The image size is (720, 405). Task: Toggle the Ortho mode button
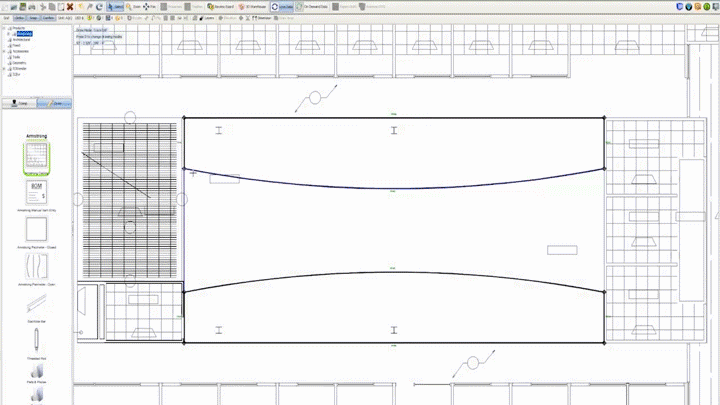pyautogui.click(x=19, y=18)
